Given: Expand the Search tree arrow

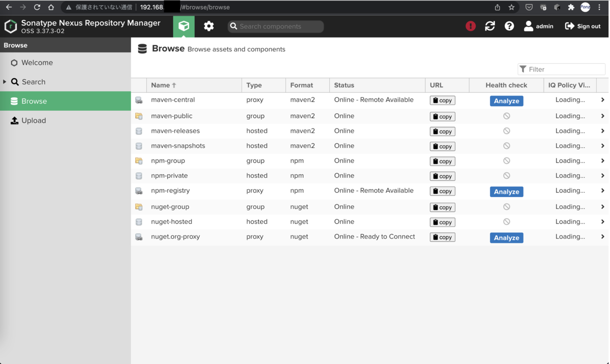Looking at the screenshot, I should point(5,82).
